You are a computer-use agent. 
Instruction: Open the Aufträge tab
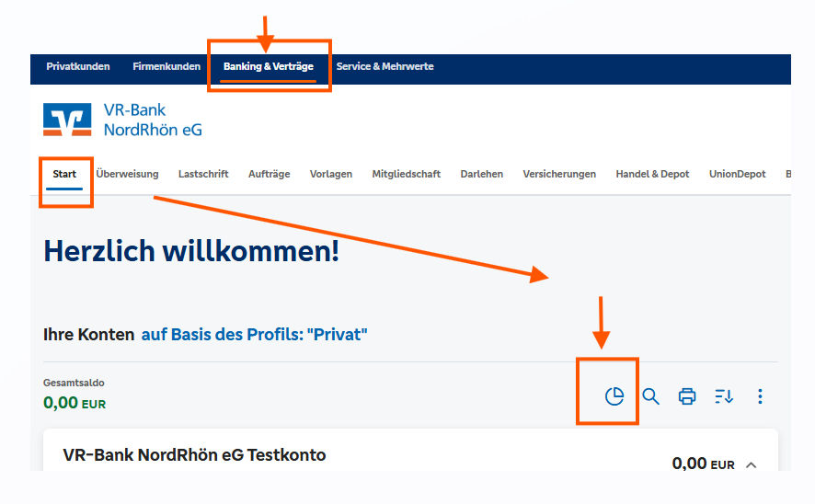(x=270, y=174)
